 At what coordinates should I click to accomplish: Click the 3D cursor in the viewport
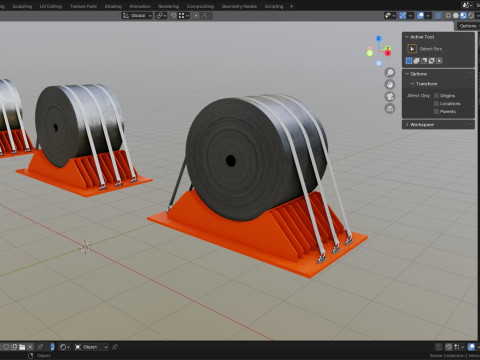point(85,247)
